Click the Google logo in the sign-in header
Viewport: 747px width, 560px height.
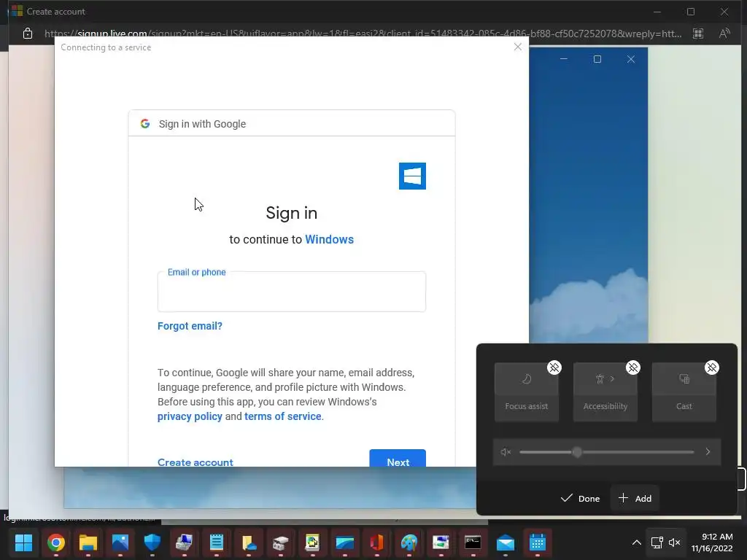[145, 124]
